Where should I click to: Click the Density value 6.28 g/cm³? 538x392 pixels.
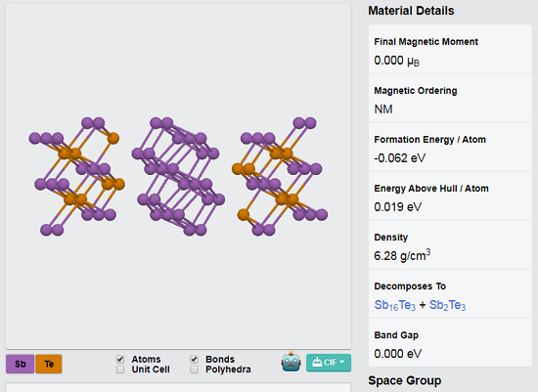[402, 255]
